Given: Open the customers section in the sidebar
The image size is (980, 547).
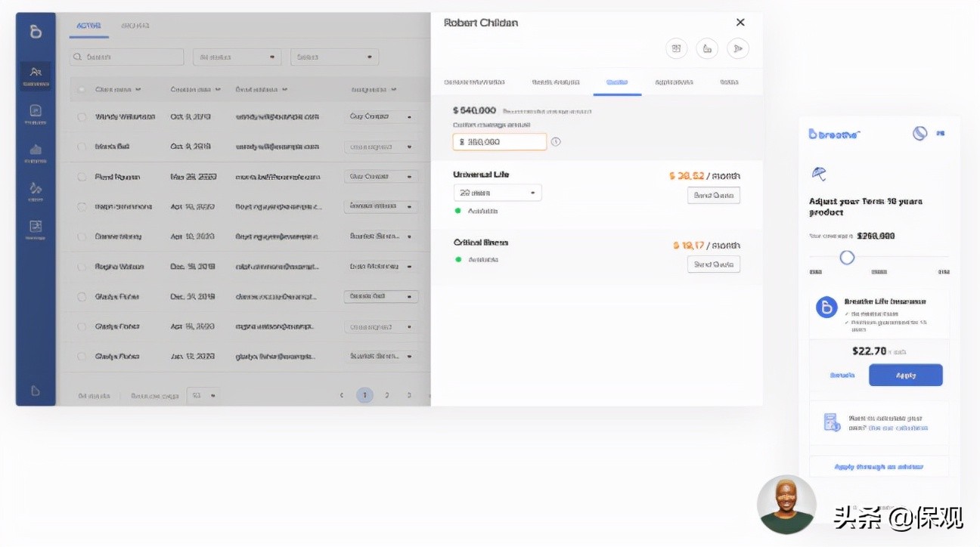Looking at the screenshot, I should [36, 76].
